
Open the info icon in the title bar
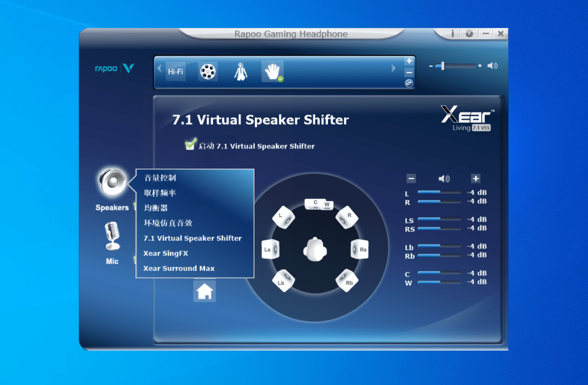coord(453,34)
